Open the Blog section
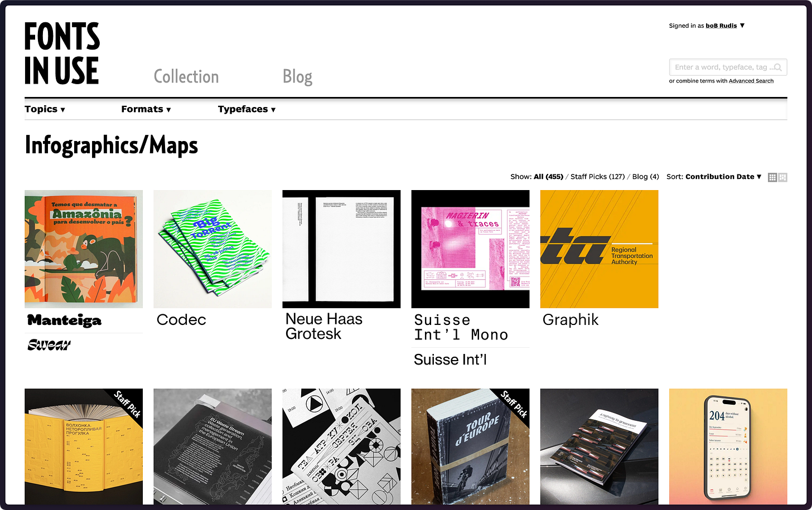 (297, 76)
